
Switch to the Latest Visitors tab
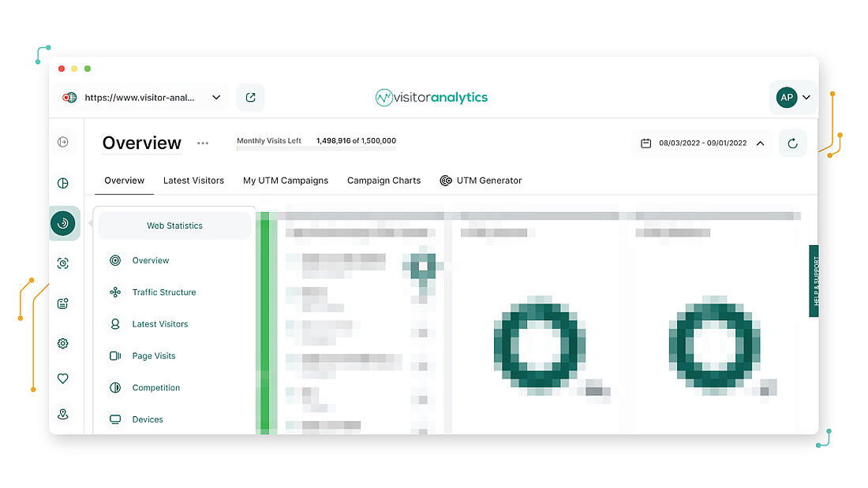[x=193, y=181]
